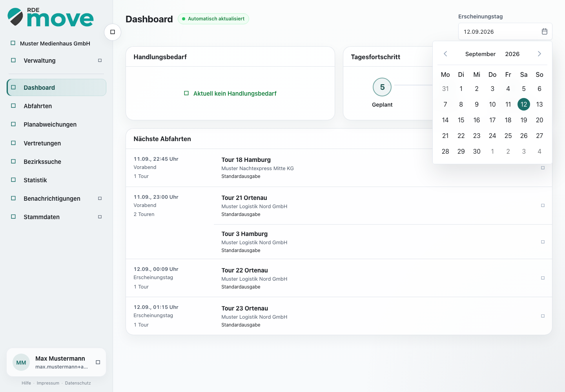Click the Statistik sidebar icon
Viewport: 565px width, 392px height.
tap(13, 180)
